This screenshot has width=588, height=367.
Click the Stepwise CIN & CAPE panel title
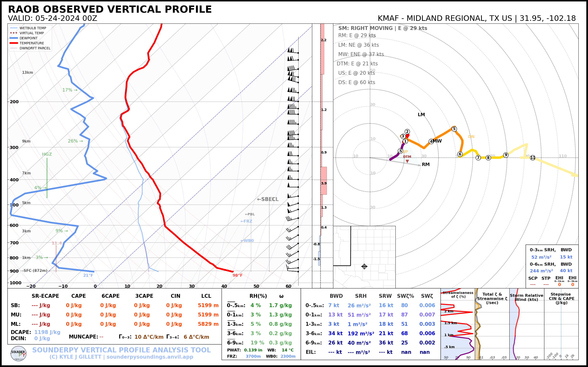point(561,298)
